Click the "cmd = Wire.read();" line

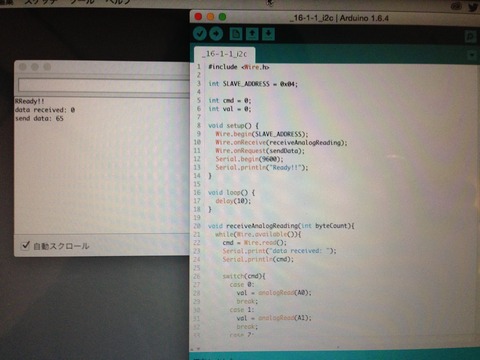(x=255, y=243)
